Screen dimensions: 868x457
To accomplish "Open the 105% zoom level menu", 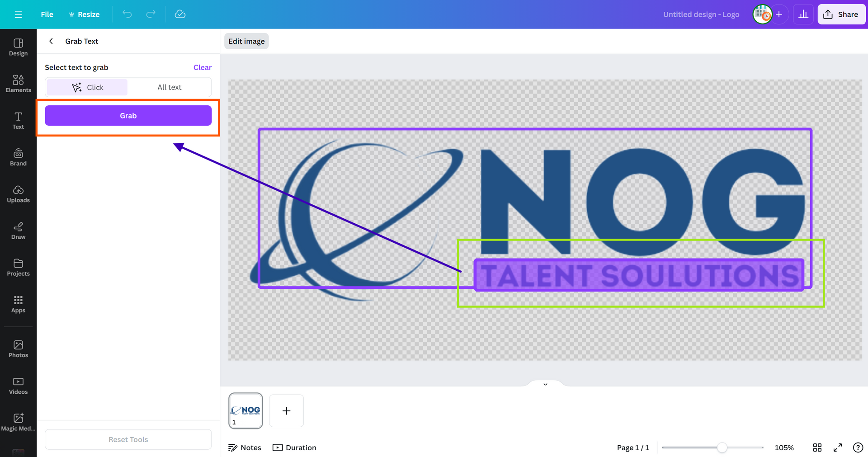I will click(784, 448).
